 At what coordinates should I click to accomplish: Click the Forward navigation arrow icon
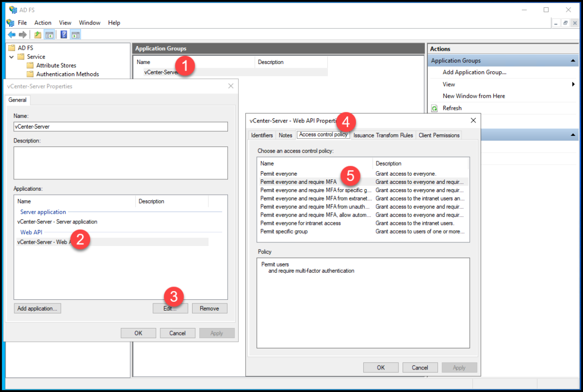(24, 34)
